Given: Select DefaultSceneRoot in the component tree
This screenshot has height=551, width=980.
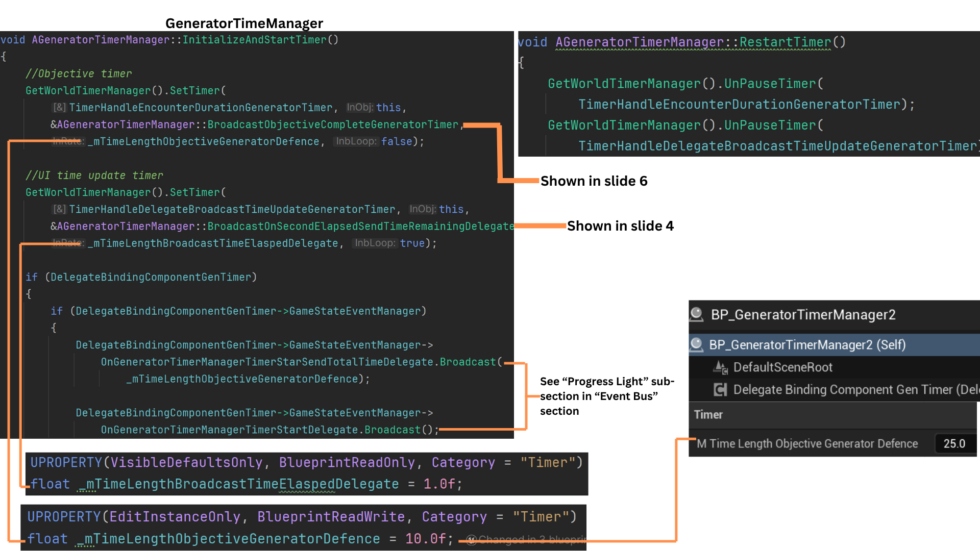Looking at the screenshot, I should [x=782, y=367].
